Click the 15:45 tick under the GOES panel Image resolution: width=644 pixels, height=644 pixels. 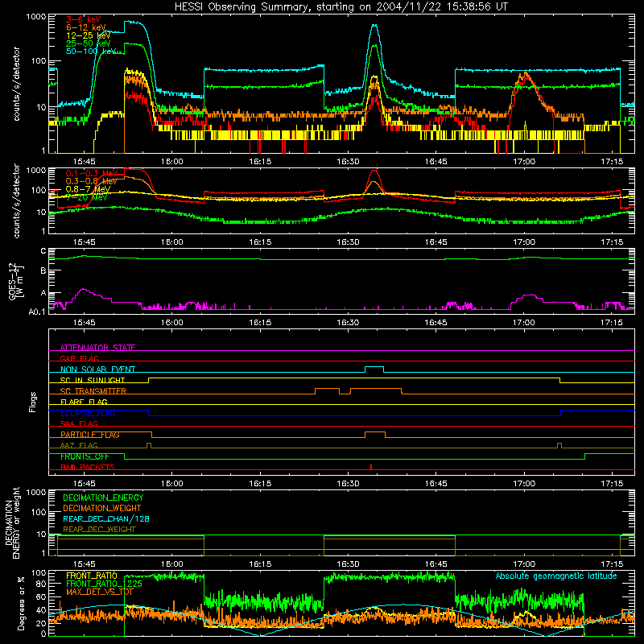click(x=84, y=323)
